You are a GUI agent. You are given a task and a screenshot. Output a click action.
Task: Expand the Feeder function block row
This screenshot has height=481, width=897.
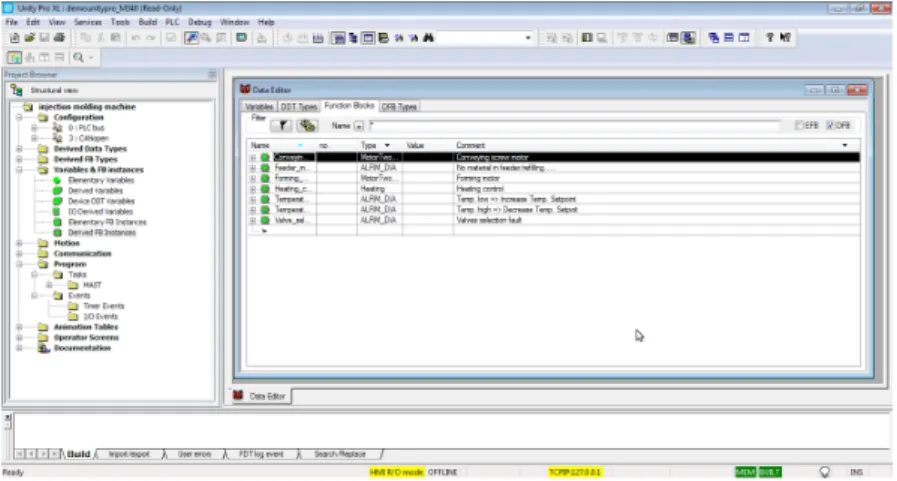click(x=253, y=168)
